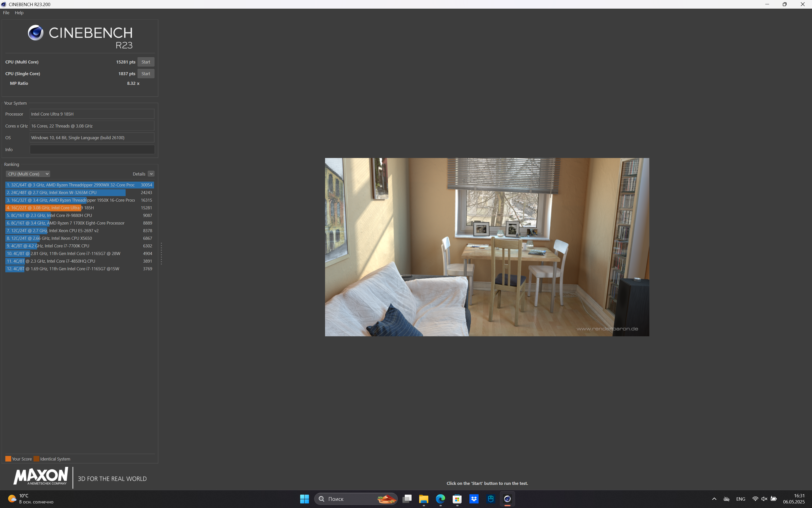Open the clock and date flyout
This screenshot has width=812, height=508.
click(x=794, y=499)
